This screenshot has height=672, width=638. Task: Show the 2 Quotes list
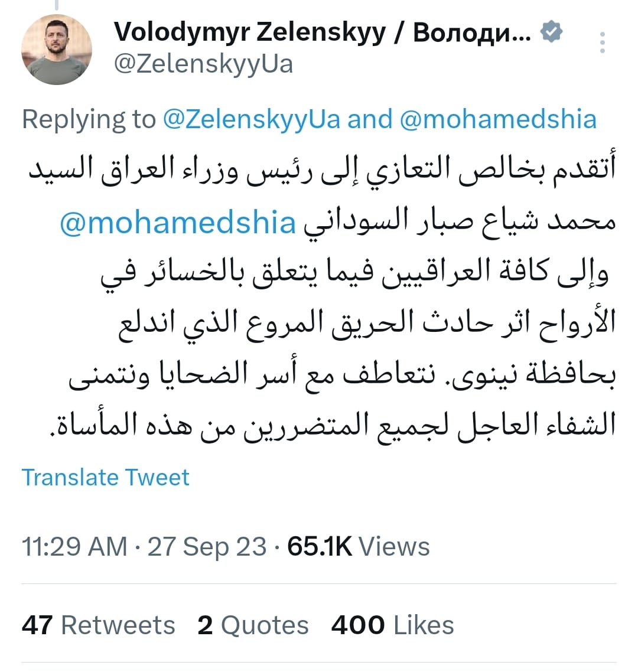253,625
